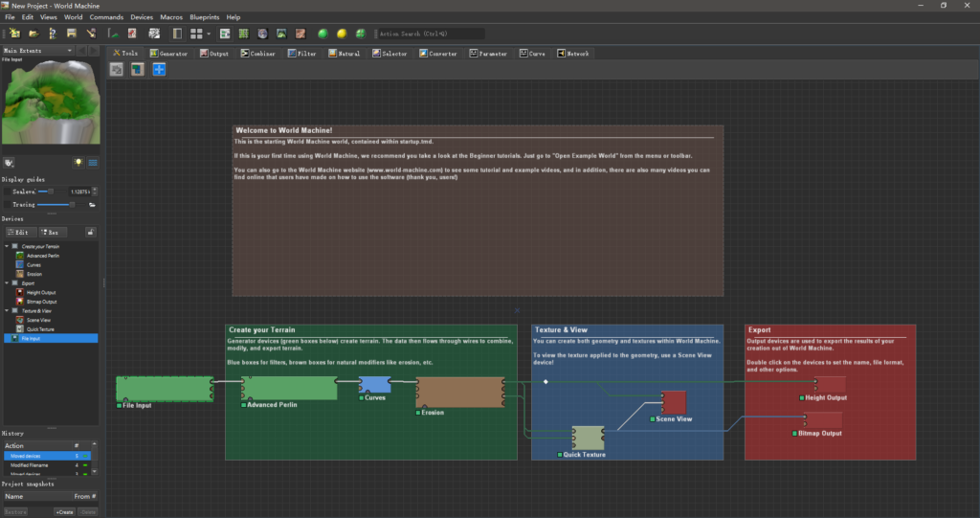Click the green build sphere icon
This screenshot has height=518, width=980.
coord(323,34)
